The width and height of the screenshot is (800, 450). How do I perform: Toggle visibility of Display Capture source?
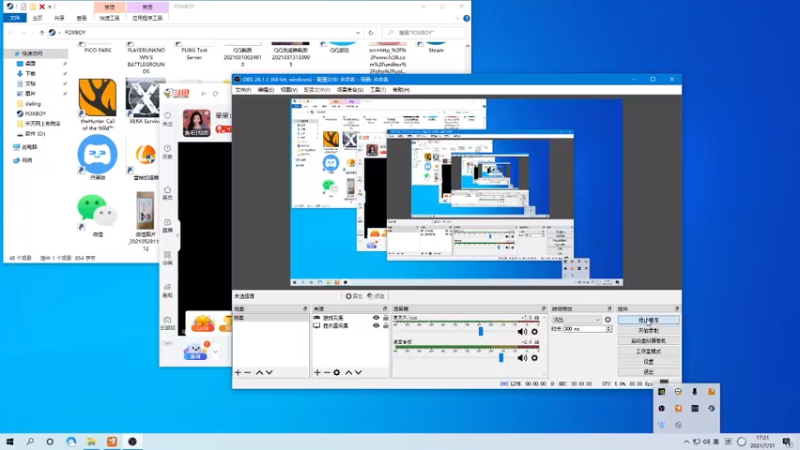(x=376, y=326)
